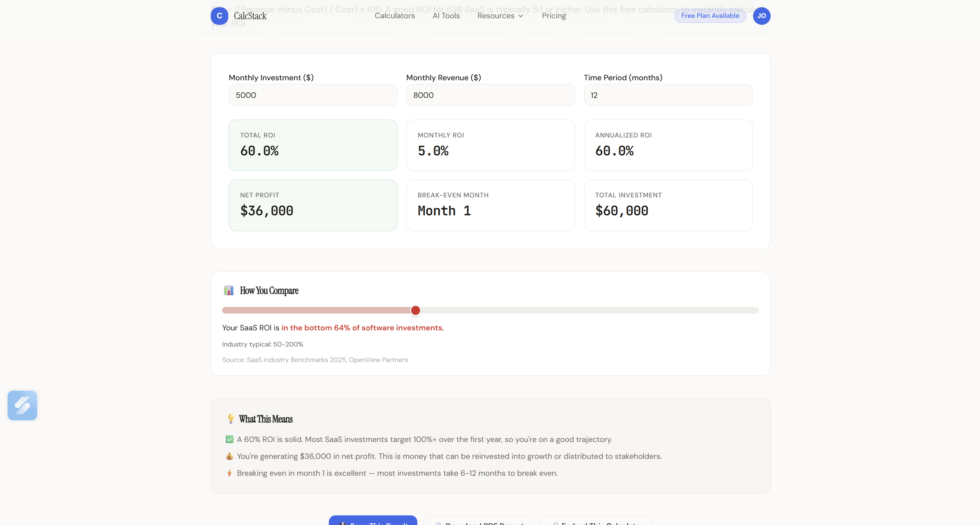Click Download PDF Report button
The image size is (980, 525).
[479, 521]
